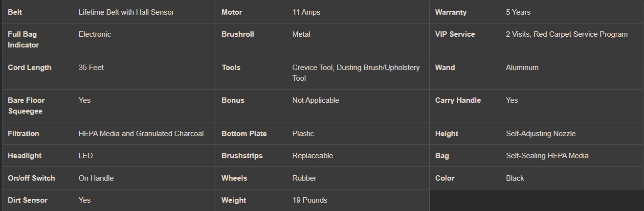Click the 19 Pounds weight value
Image resolution: width=644 pixels, height=211 pixels.
[310, 200]
